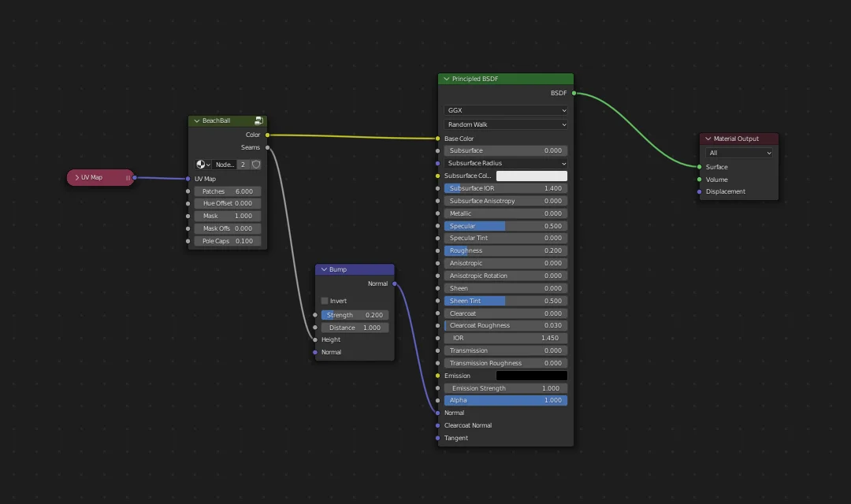Click the BSDF output socket
851x504 pixels.
coord(574,94)
